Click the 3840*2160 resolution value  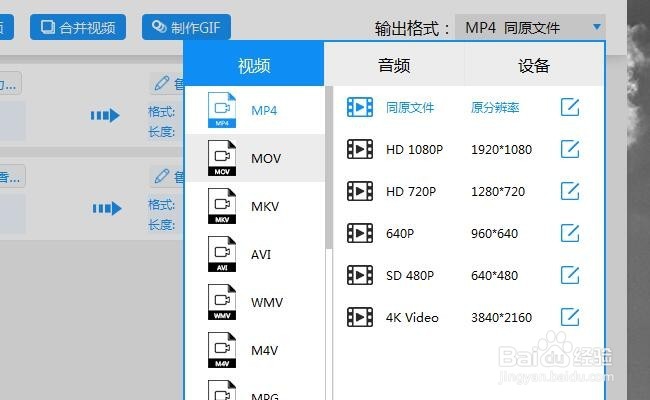(x=501, y=318)
